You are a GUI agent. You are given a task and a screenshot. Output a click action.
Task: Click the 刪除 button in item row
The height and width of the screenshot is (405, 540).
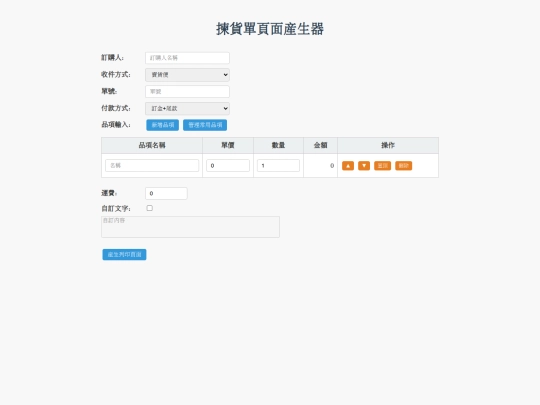tap(404, 166)
